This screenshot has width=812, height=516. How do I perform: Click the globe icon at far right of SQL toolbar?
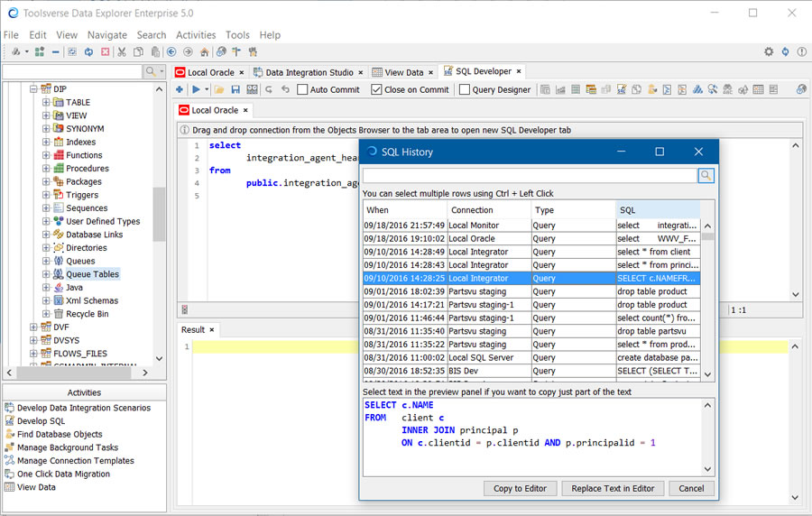point(801,89)
